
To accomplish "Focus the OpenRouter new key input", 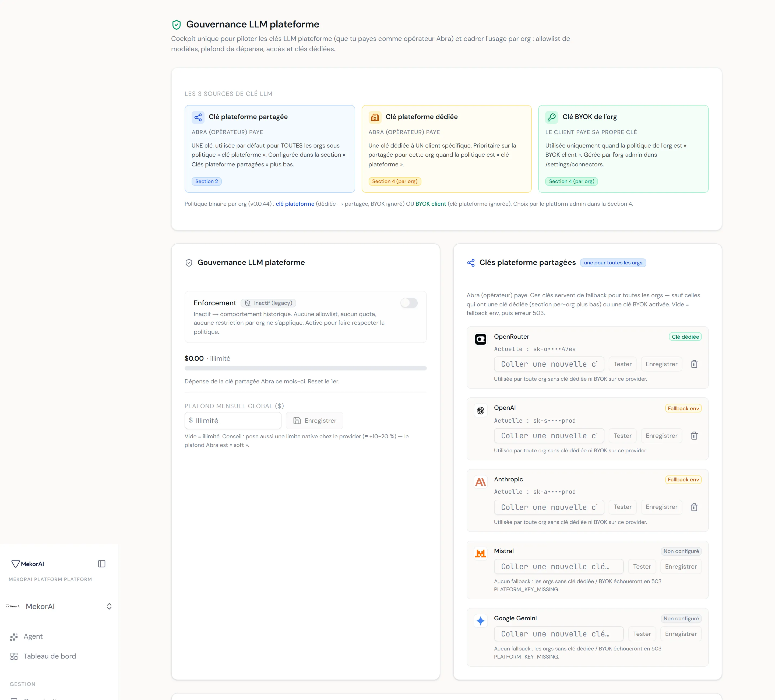I will pyautogui.click(x=549, y=364).
